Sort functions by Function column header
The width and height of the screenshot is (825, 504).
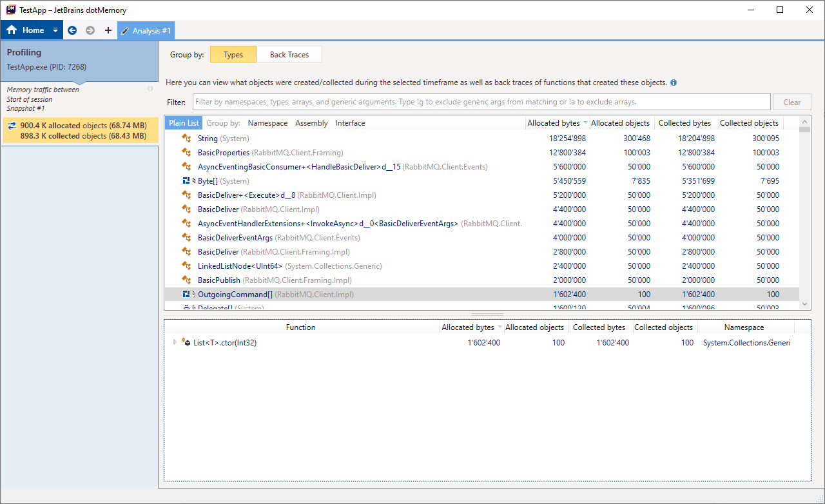click(301, 327)
